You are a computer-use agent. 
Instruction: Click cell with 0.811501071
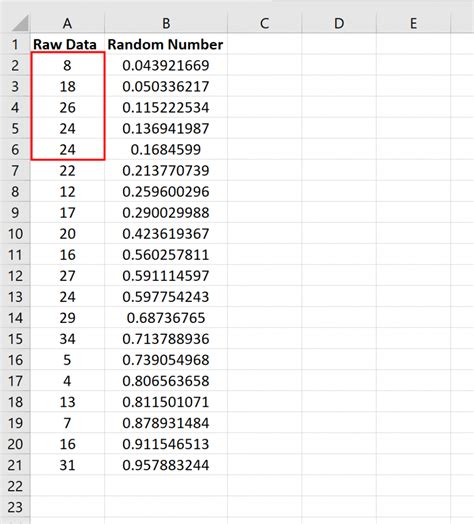pos(166,402)
